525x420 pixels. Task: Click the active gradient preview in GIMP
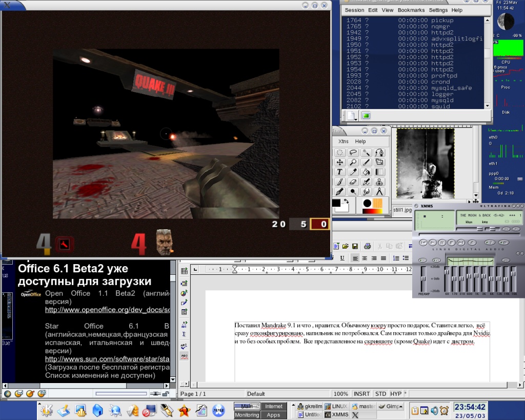click(x=372, y=211)
